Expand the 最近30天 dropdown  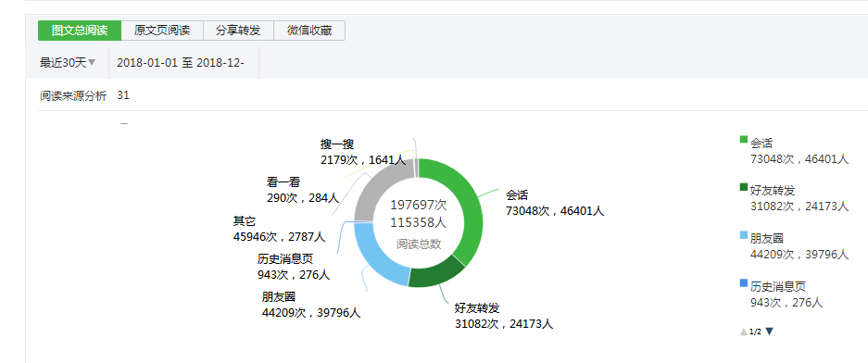[68, 63]
